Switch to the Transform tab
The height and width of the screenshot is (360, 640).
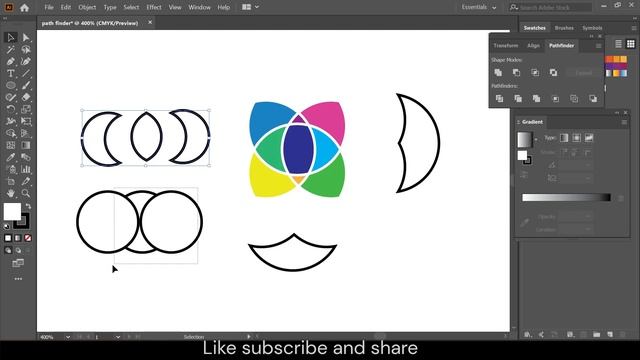506,46
